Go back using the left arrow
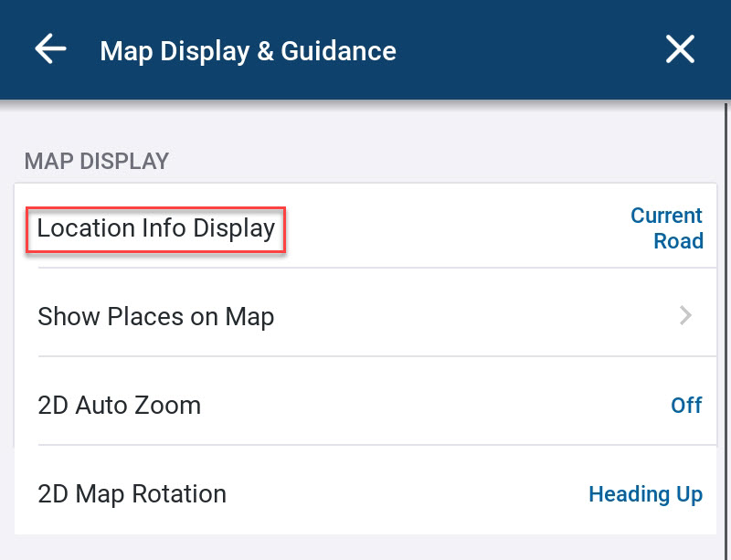 (x=50, y=49)
